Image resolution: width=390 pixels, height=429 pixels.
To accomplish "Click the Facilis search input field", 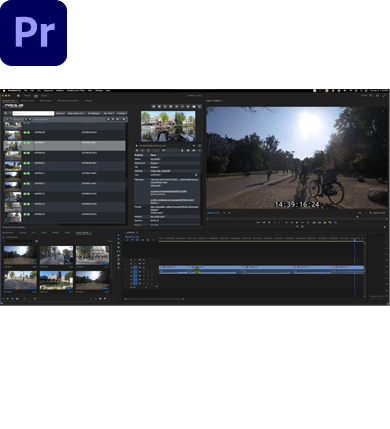I will [33, 113].
